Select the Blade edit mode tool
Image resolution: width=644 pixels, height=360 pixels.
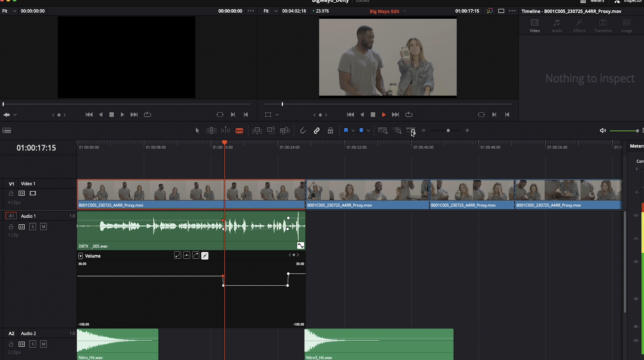(x=239, y=131)
